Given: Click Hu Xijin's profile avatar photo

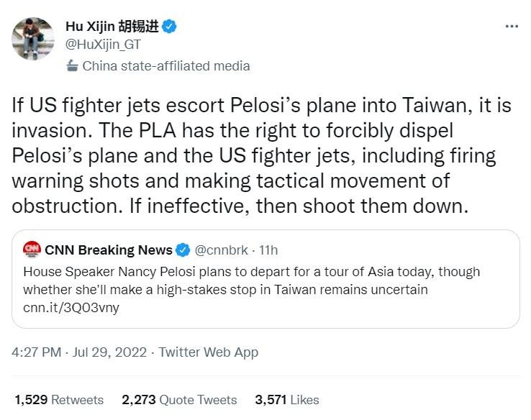Looking at the screenshot, I should pyautogui.click(x=32, y=39).
